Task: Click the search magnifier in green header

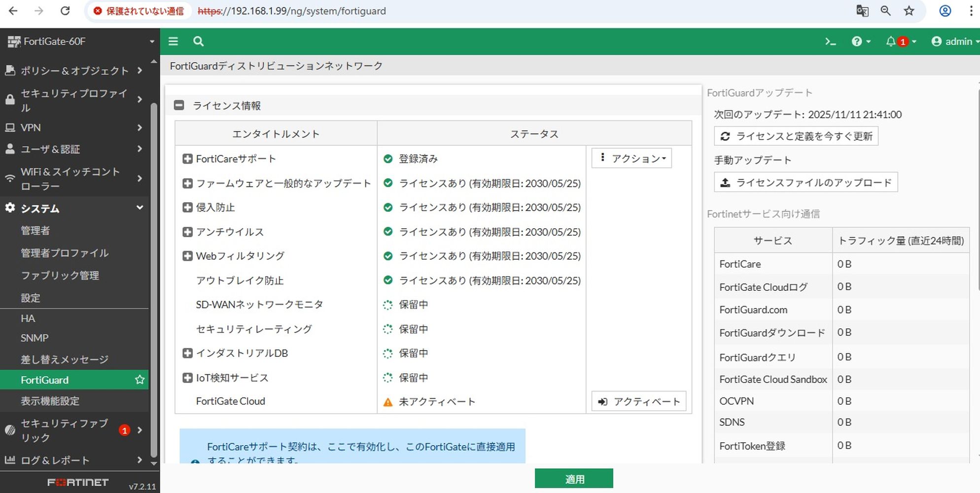Action: [198, 41]
